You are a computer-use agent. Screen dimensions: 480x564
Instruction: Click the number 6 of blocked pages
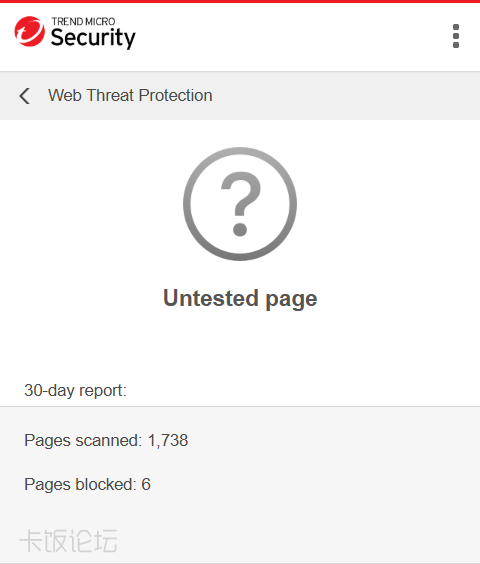pyautogui.click(x=146, y=484)
